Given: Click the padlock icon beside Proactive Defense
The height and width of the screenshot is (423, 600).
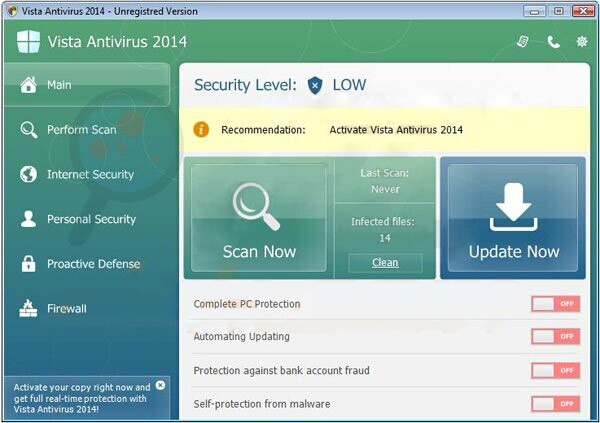Looking at the screenshot, I should coord(28,264).
